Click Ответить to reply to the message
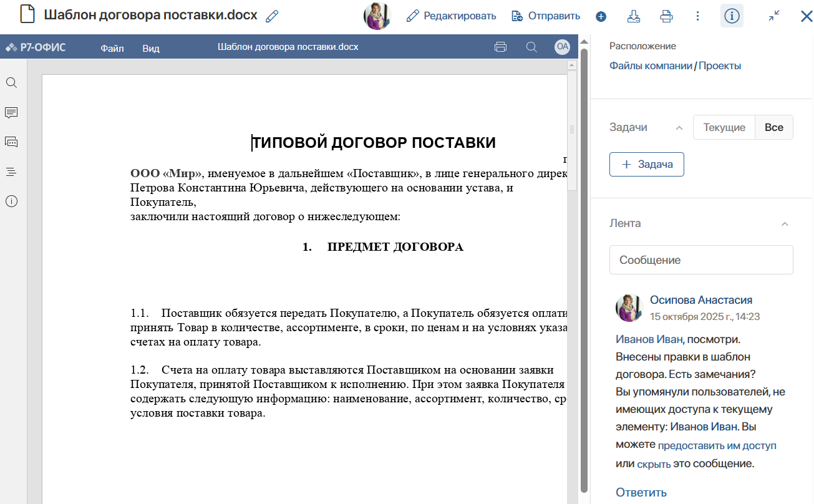Image resolution: width=814 pixels, height=504 pixels. click(641, 492)
